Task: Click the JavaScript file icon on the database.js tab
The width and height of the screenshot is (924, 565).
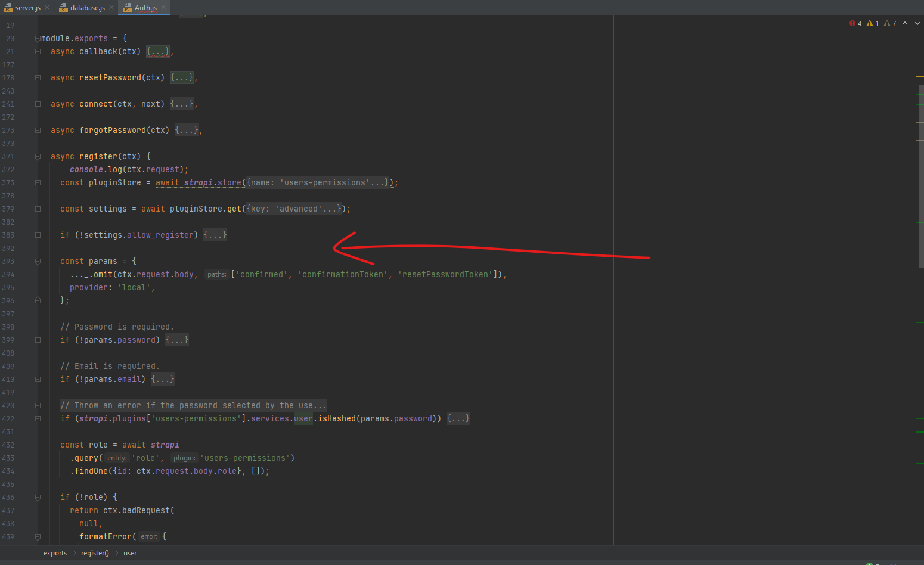Action: pos(63,8)
